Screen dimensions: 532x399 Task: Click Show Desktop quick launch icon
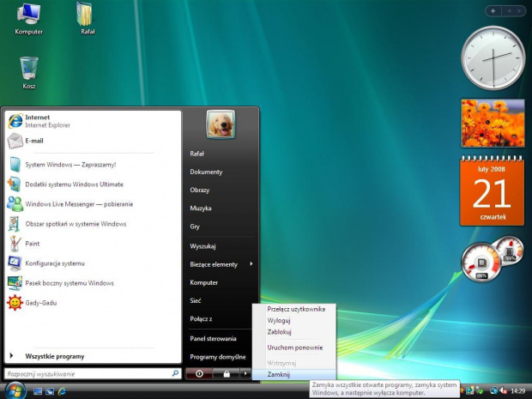pos(38,391)
